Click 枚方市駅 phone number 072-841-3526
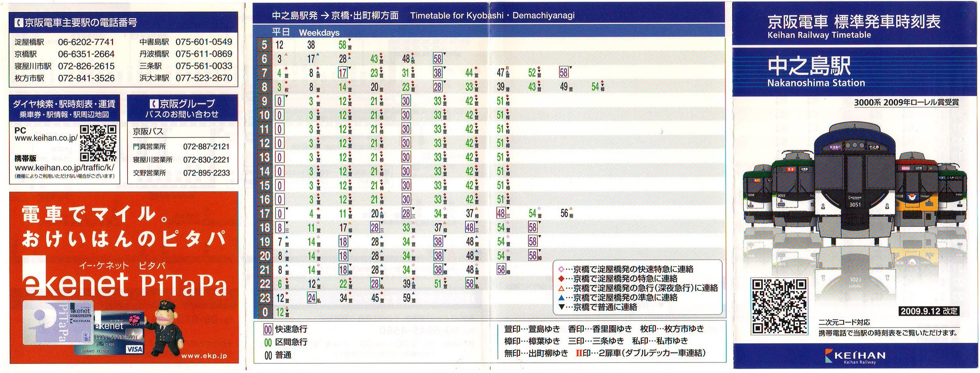This screenshot has height=373, width=980. pos(86,78)
